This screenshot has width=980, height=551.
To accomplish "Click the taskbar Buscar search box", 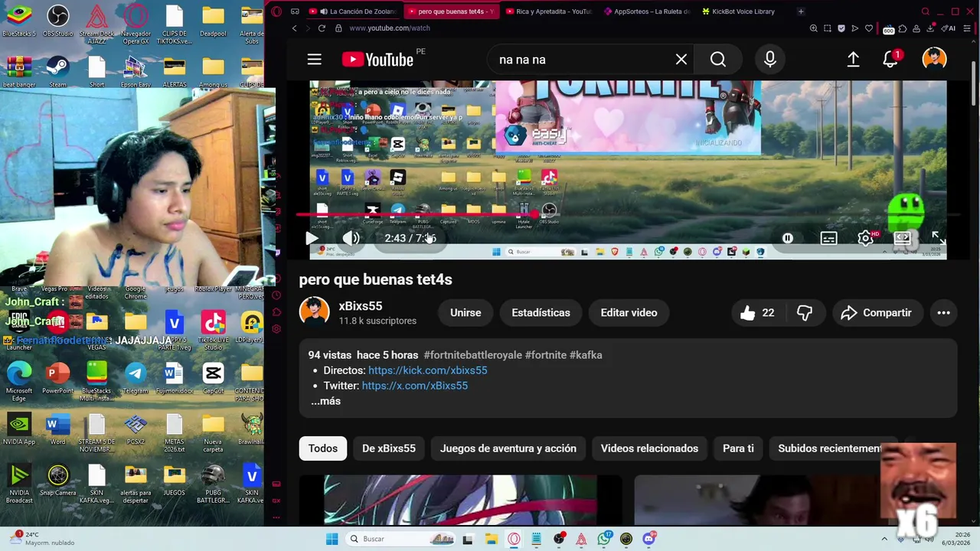I will coord(400,539).
